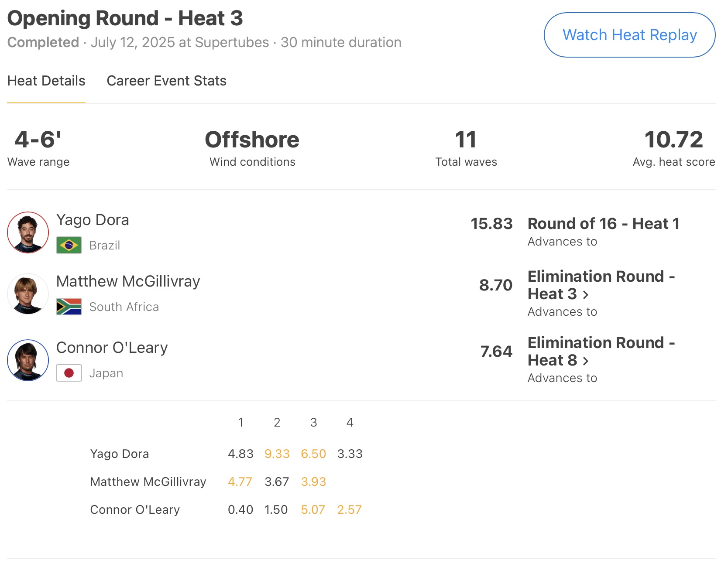Click Connor O'Leary's profile photo
The width and height of the screenshot is (728, 567).
[28, 360]
